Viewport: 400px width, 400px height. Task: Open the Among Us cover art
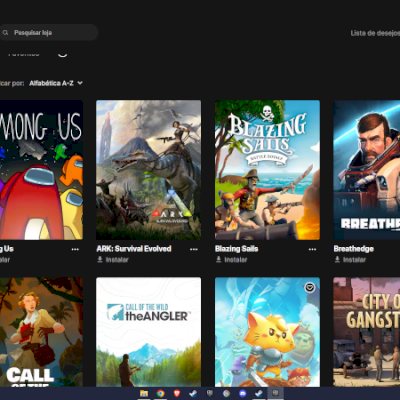[x=41, y=170]
